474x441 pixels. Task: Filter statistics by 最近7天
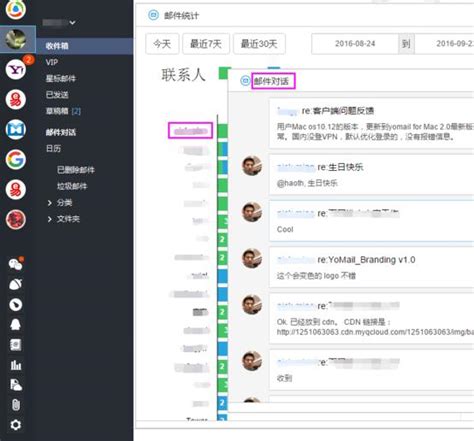[x=206, y=44]
